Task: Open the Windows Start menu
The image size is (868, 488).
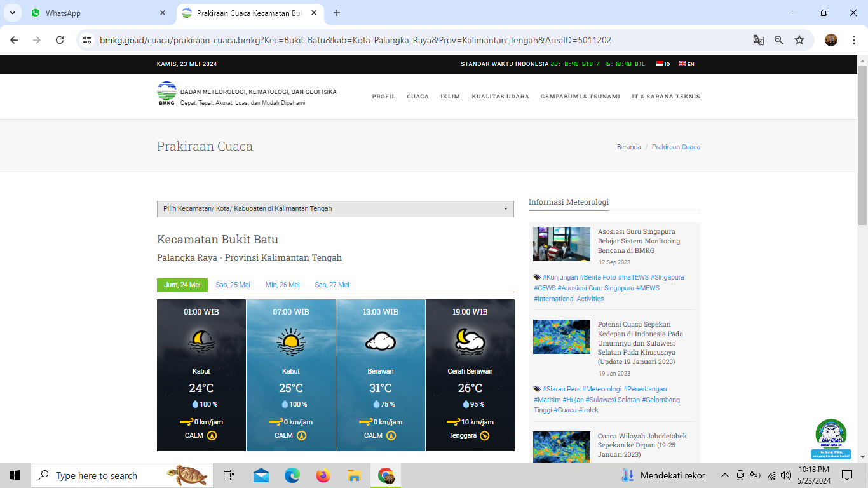Action: pos(15,475)
